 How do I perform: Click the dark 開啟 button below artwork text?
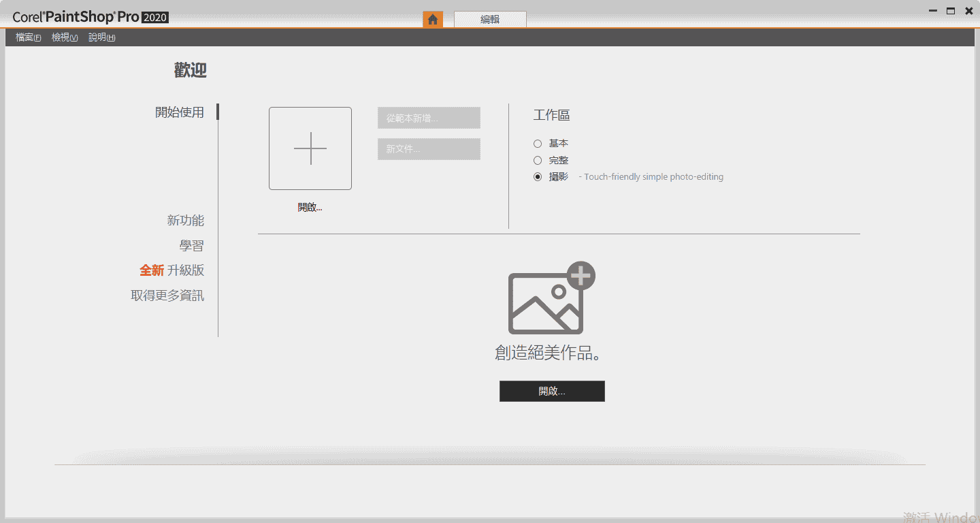[x=552, y=392]
